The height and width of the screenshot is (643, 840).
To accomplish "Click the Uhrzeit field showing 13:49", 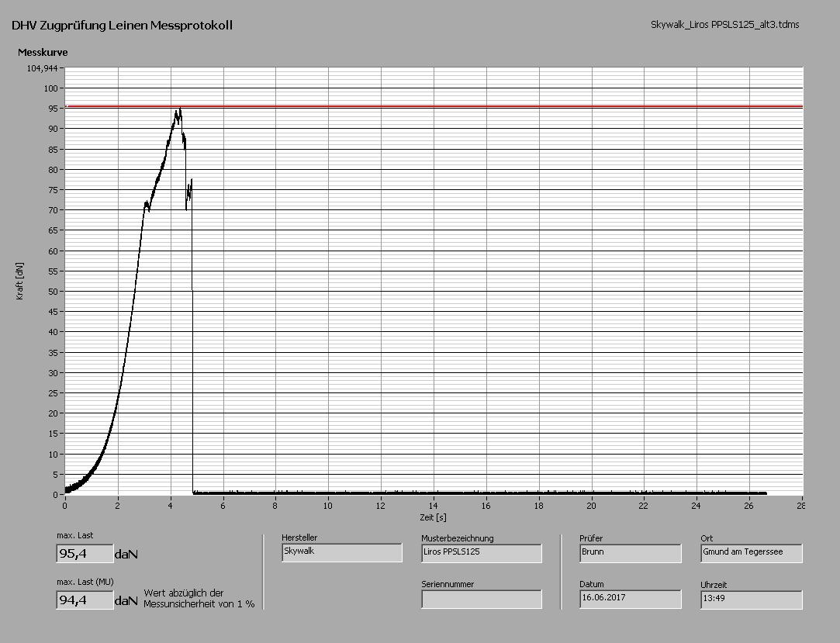I will [752, 600].
